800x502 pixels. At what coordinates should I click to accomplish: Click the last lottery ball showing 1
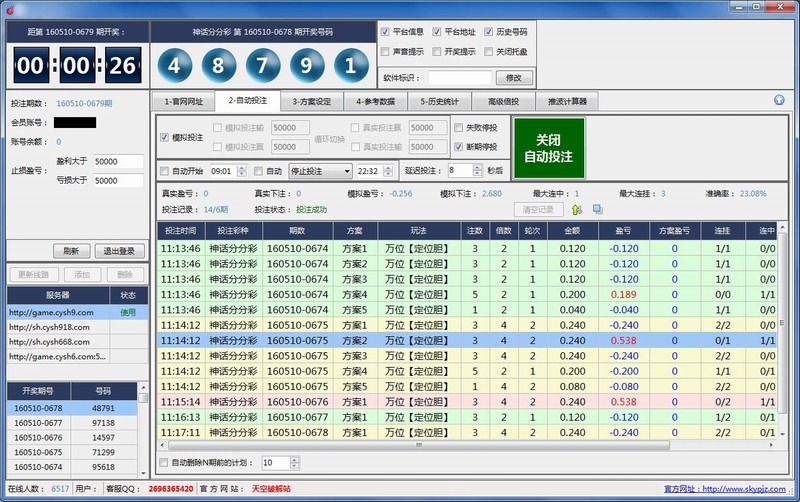(x=350, y=66)
